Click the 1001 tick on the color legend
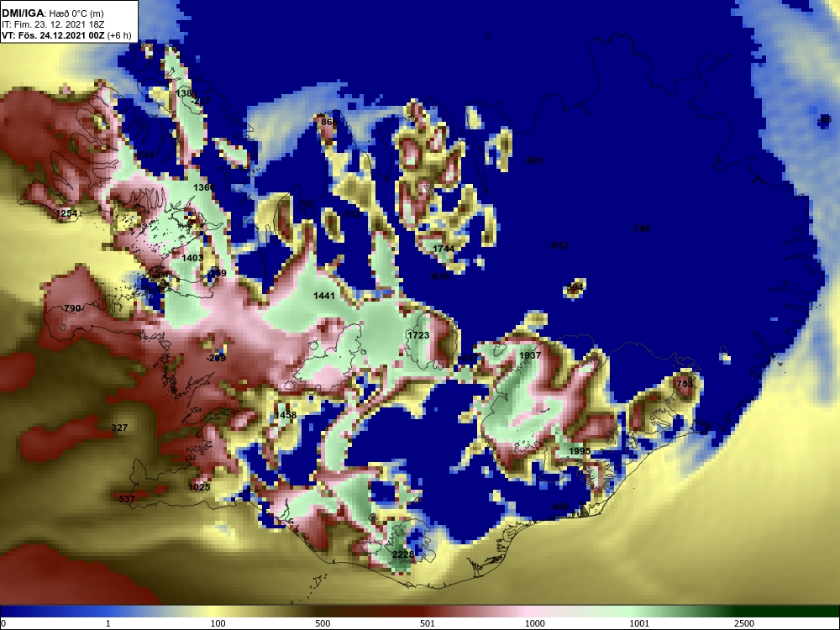The height and width of the screenshot is (630, 840). click(x=639, y=623)
